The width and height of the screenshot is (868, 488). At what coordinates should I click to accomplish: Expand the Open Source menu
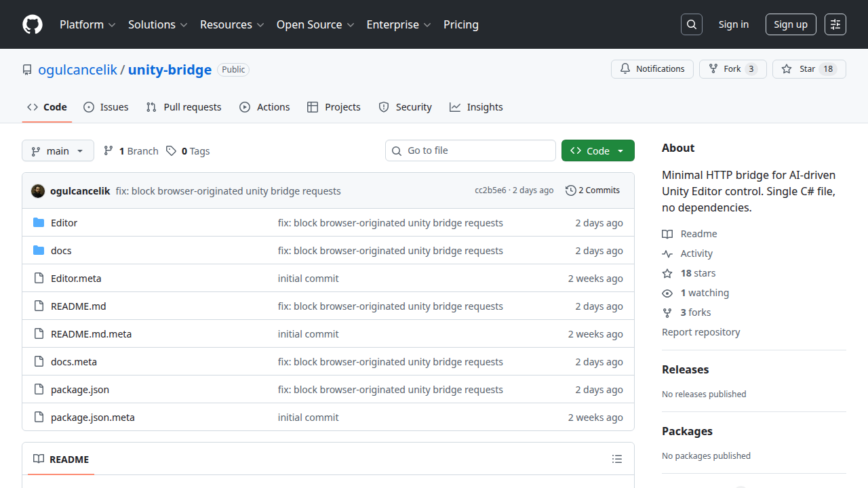pos(315,24)
